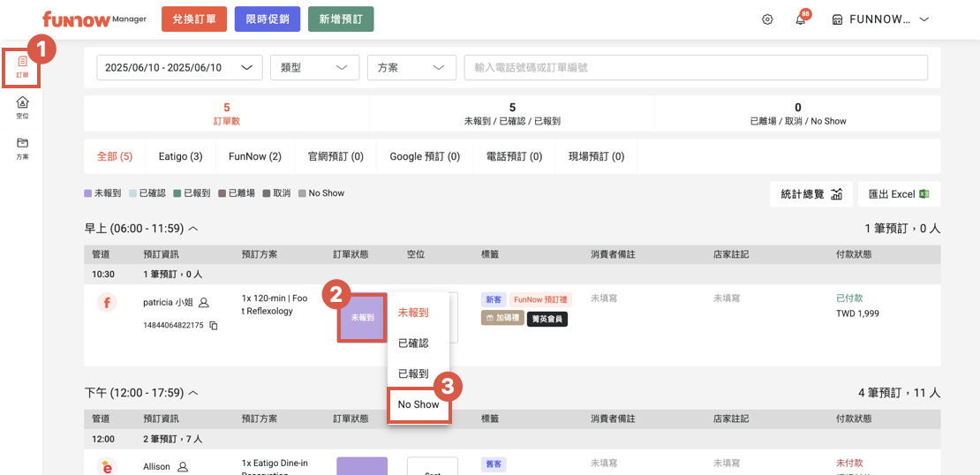
Task: Click purple 未報到 status block for patricia
Action: click(362, 317)
